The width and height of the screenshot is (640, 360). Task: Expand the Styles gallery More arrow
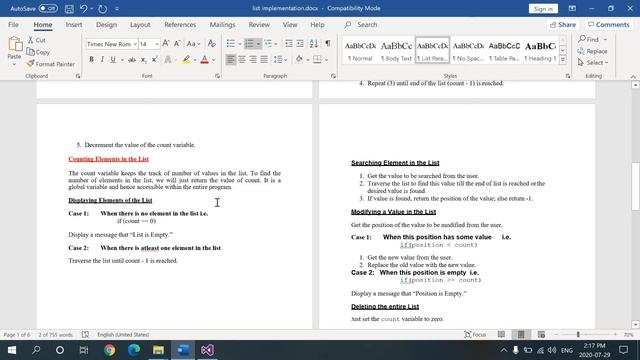pos(563,60)
